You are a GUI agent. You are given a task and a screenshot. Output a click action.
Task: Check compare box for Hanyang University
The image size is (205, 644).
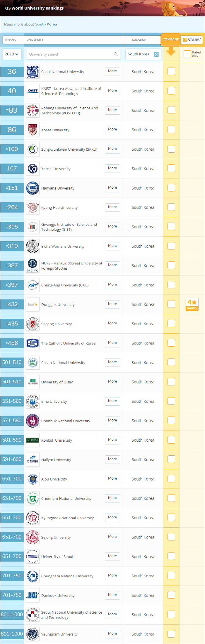(x=171, y=188)
